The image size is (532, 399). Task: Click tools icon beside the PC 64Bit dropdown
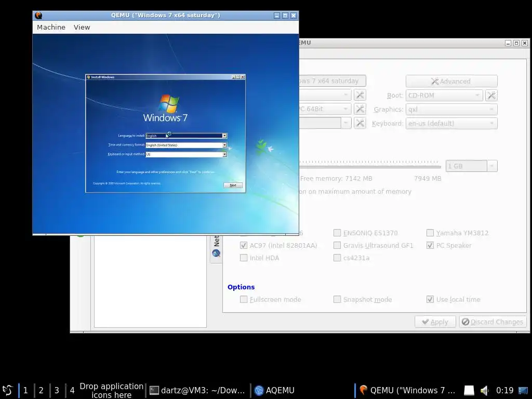point(360,109)
